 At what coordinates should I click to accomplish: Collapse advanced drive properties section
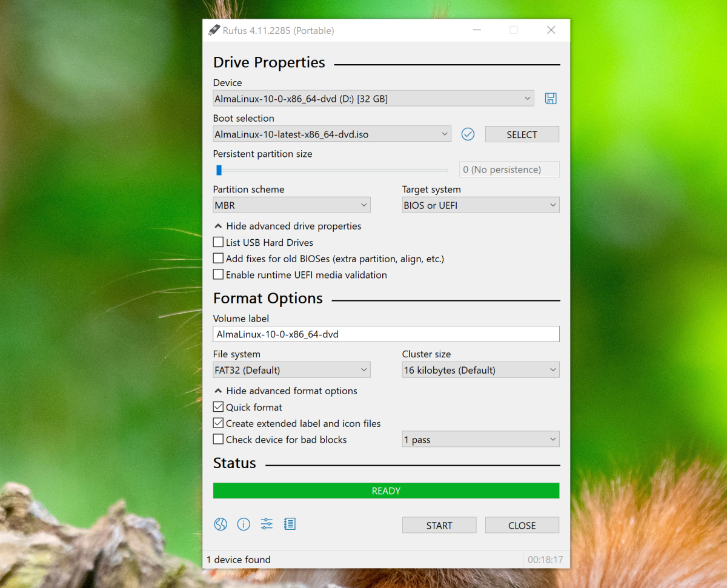pos(287,226)
